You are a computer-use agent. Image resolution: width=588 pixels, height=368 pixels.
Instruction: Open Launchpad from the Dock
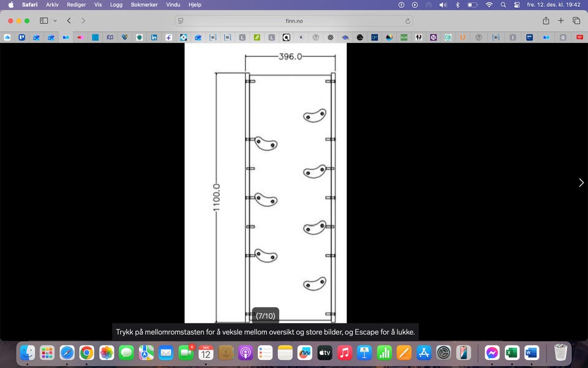47,353
